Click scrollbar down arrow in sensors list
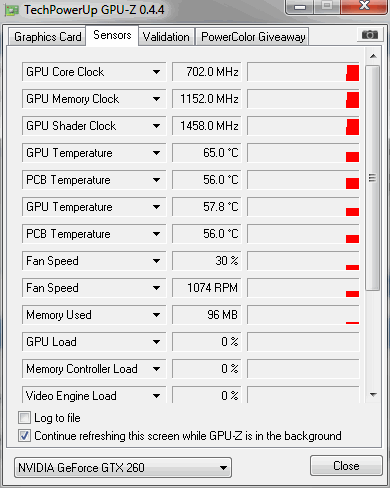Image resolution: width=390 pixels, height=488 pixels. pos(373,395)
